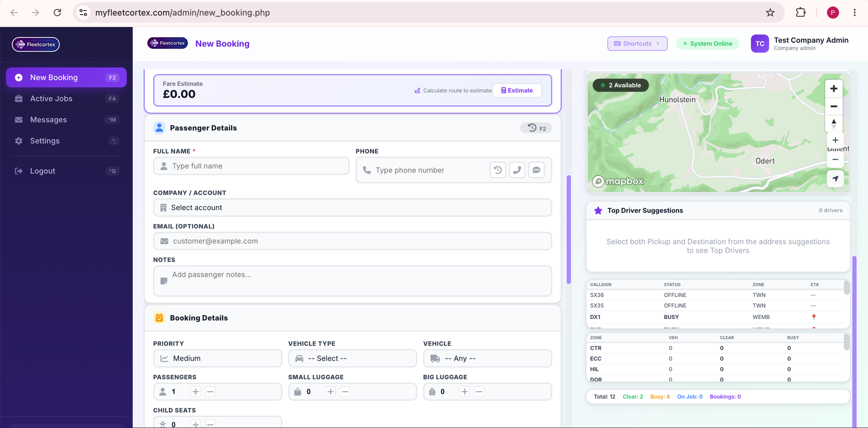Open Messages from the sidebar
This screenshot has width=868, height=428.
coord(66,120)
